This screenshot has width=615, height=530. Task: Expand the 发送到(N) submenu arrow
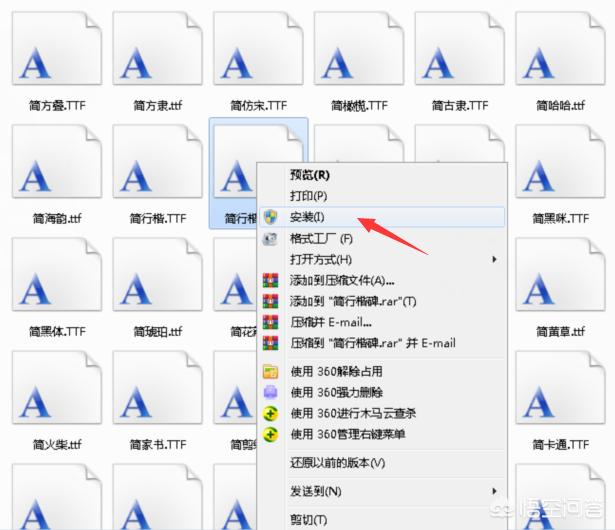pos(494,491)
